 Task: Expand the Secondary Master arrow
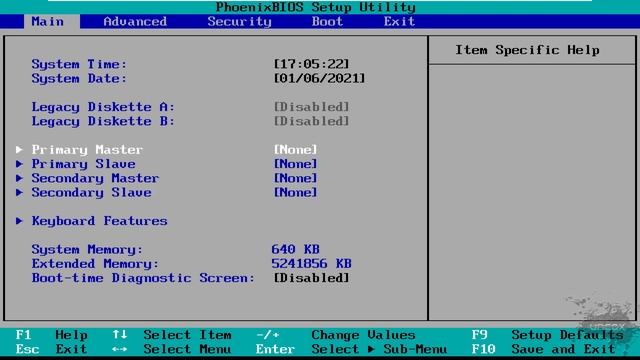tap(19, 178)
